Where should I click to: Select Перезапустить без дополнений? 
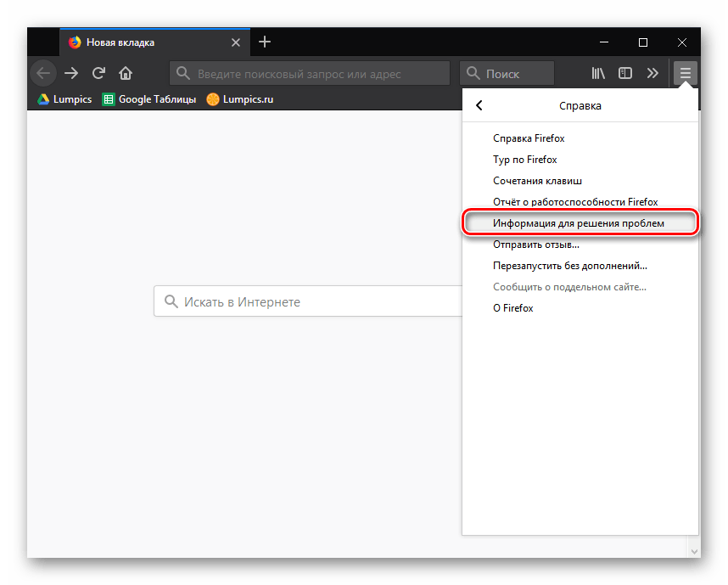(x=570, y=266)
